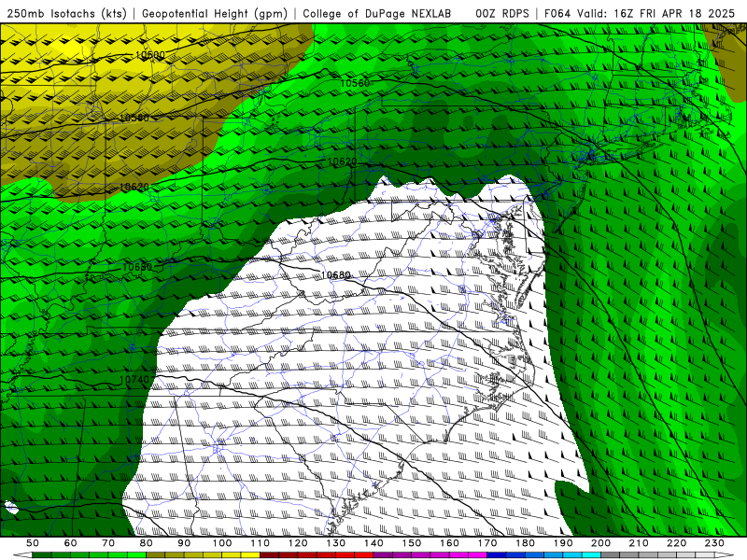Click the 10680 contour label over the green shading

(137, 267)
